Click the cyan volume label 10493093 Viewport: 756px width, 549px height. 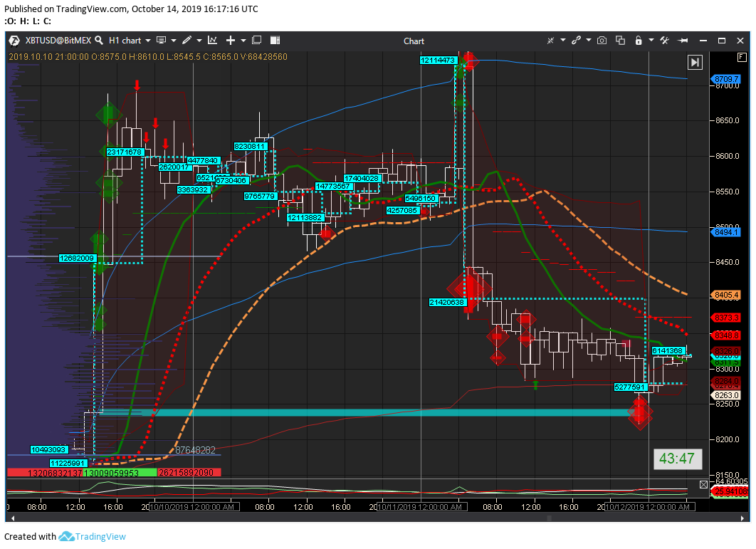click(48, 449)
